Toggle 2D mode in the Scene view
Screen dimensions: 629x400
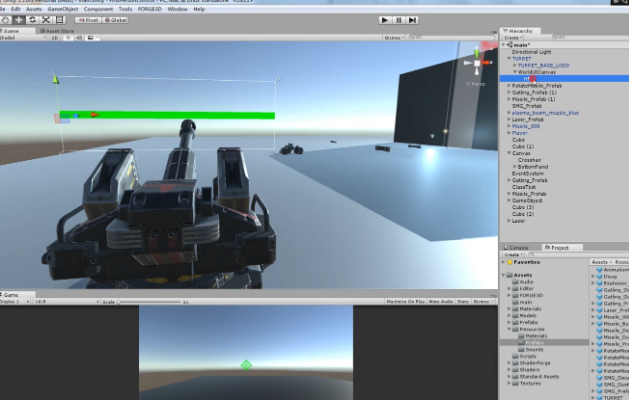tap(55, 38)
